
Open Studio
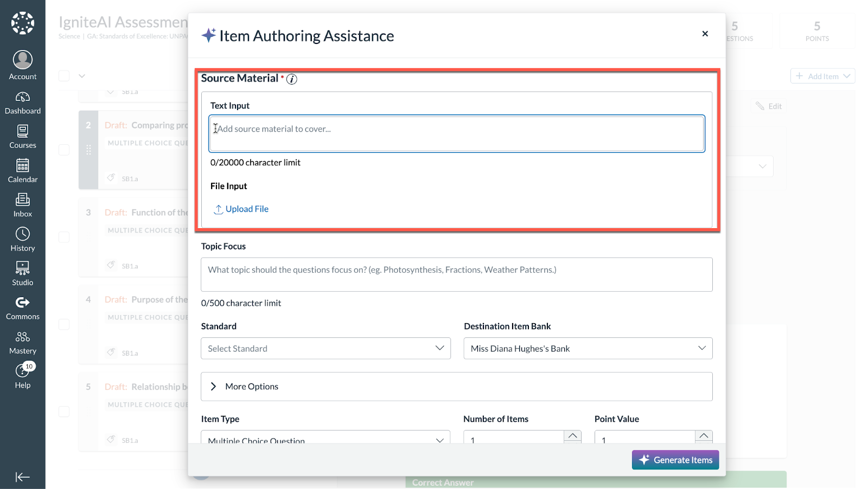pos(23,274)
